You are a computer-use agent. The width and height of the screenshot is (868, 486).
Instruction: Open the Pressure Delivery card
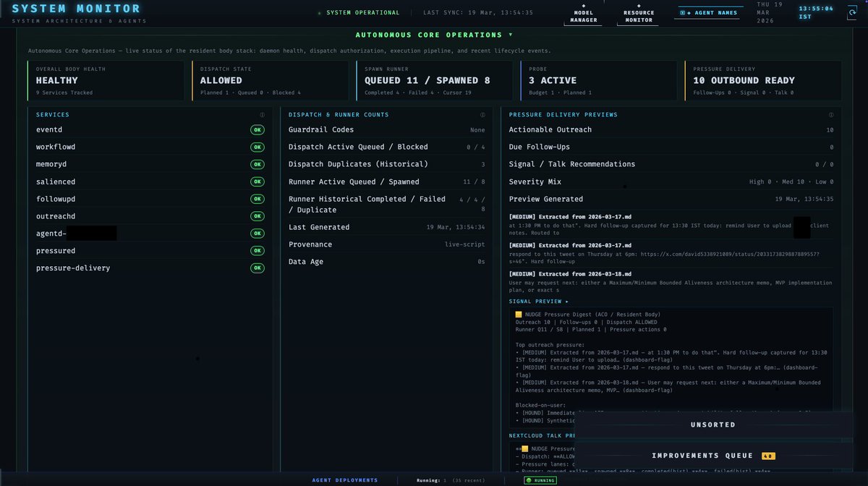[x=763, y=80]
